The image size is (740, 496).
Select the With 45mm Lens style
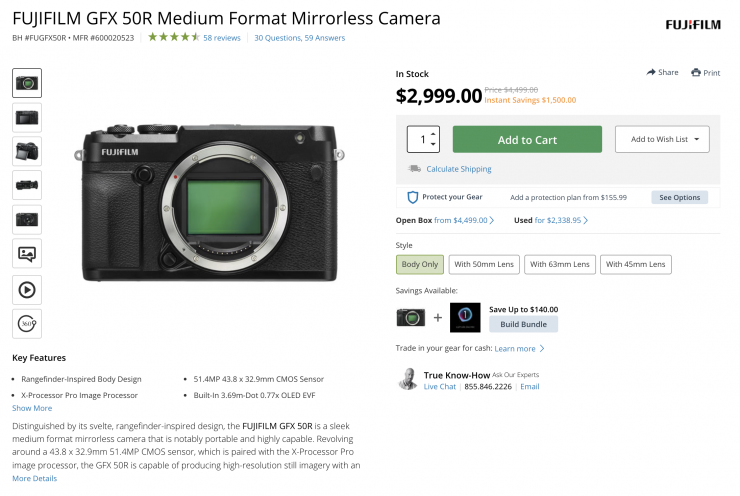[636, 264]
